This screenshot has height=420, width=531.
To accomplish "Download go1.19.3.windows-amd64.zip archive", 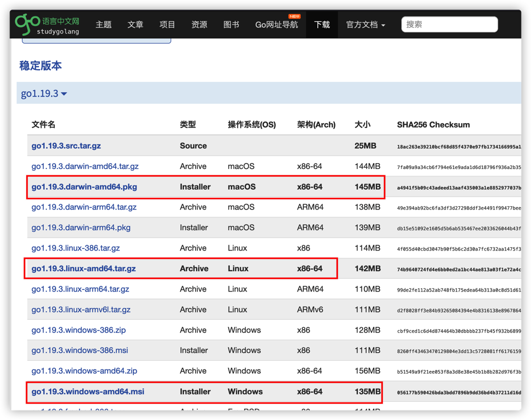I will (84, 371).
